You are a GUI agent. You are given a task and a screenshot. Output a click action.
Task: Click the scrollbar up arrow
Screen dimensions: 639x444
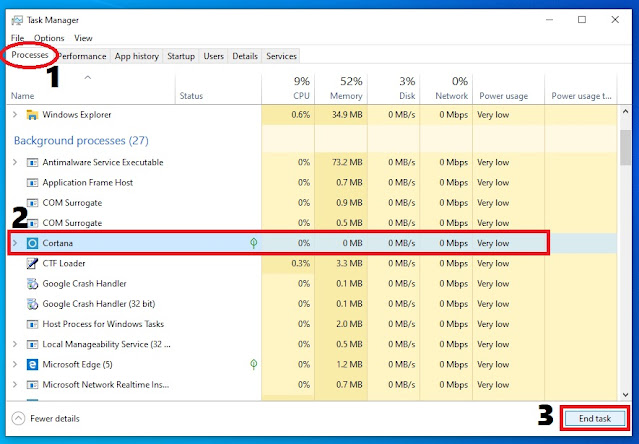(626, 111)
